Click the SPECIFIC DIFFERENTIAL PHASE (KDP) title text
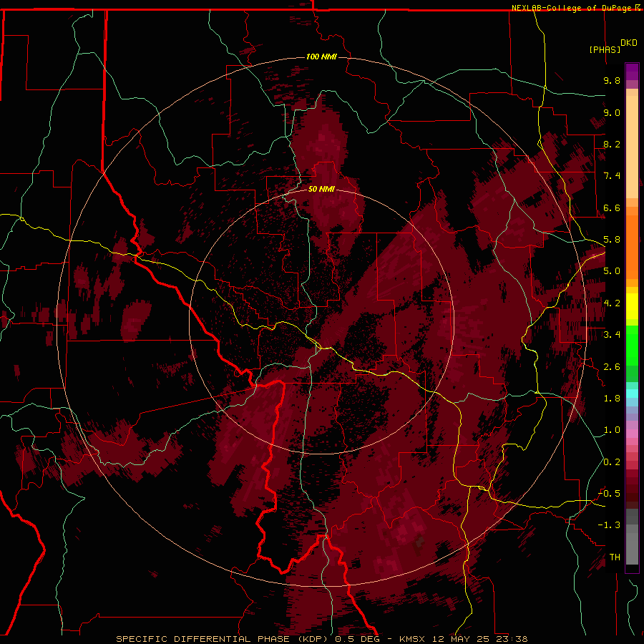Viewport: 644px width, 644px height. (223, 639)
